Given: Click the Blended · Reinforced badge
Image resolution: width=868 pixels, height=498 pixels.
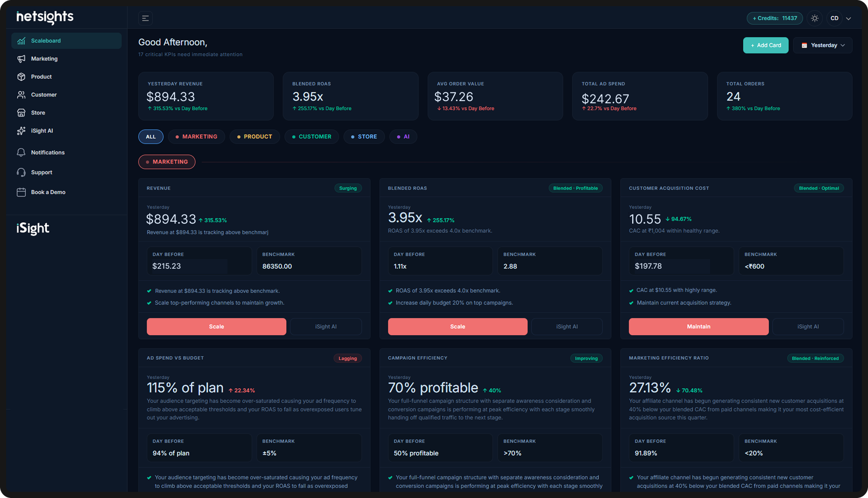Looking at the screenshot, I should 815,358.
